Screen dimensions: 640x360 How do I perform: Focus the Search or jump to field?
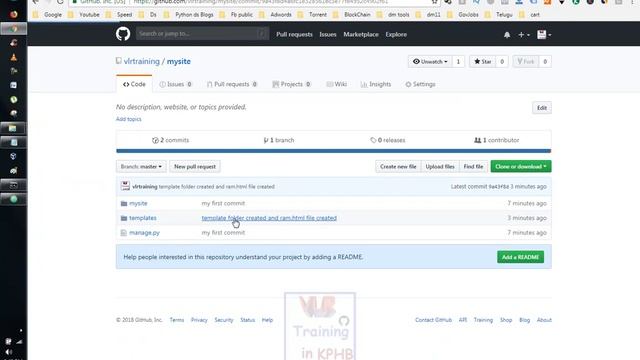click(x=202, y=34)
